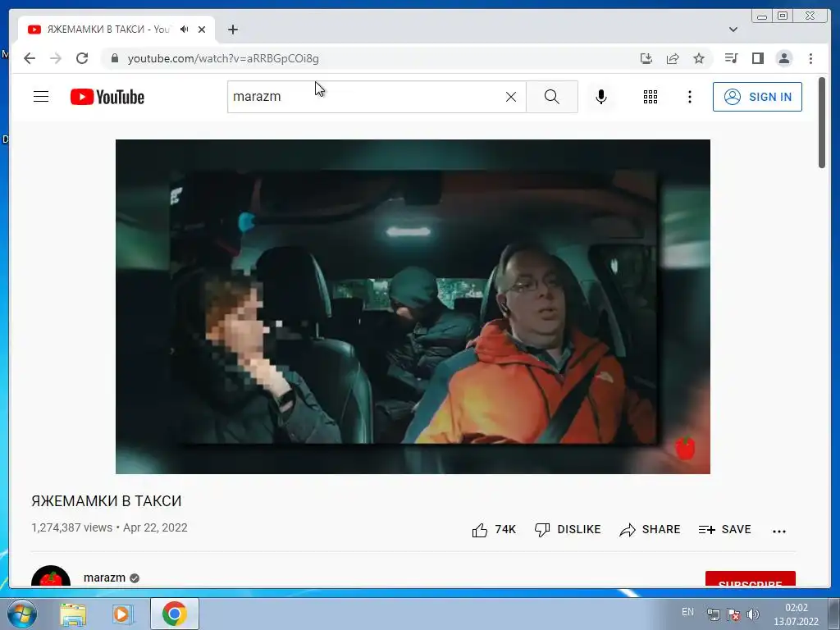Mute tab via speaker icon
This screenshot has width=840, height=630.
185,30
